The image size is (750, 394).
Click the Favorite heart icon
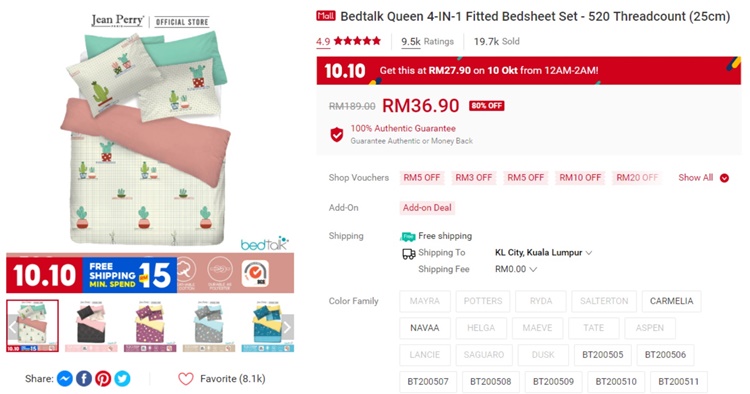coord(186,379)
